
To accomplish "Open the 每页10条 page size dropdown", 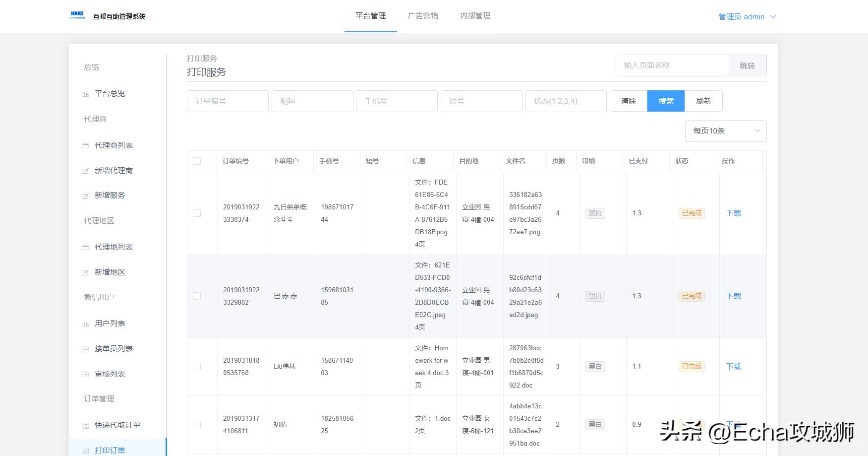I will [725, 130].
